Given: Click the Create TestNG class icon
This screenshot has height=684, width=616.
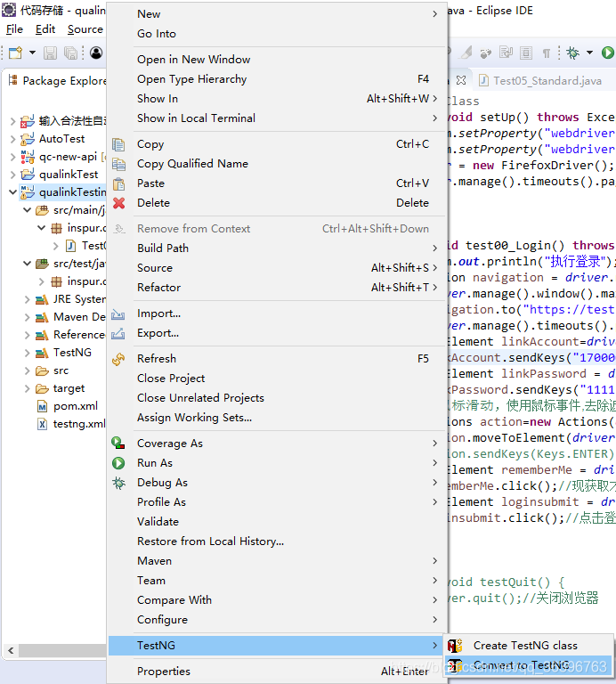Looking at the screenshot, I should (x=455, y=646).
